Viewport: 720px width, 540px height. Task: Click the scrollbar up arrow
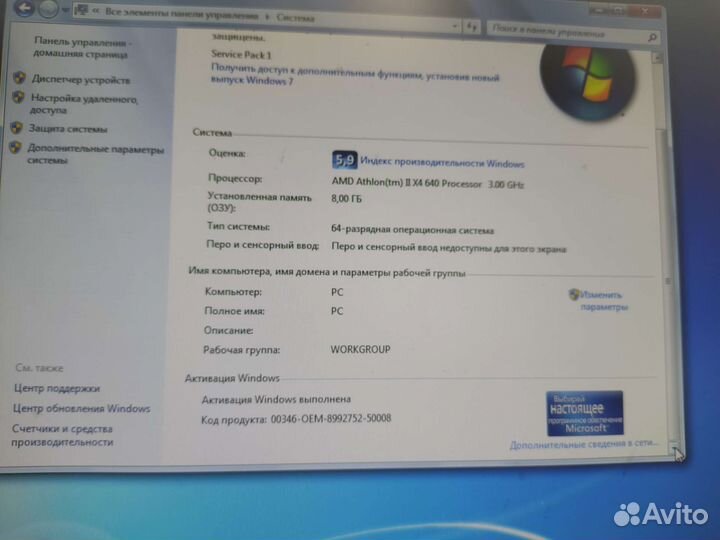[x=657, y=58]
